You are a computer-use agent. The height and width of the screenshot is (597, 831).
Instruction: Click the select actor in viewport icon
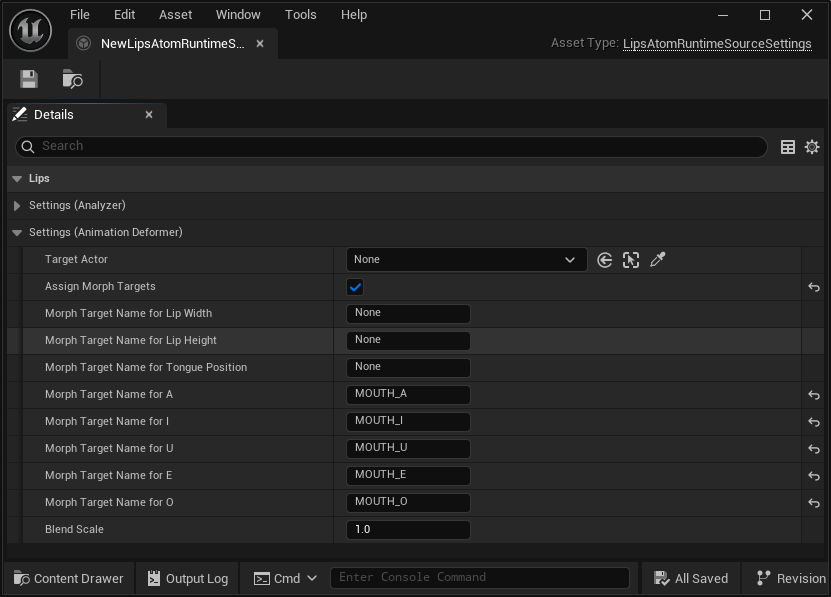point(631,260)
